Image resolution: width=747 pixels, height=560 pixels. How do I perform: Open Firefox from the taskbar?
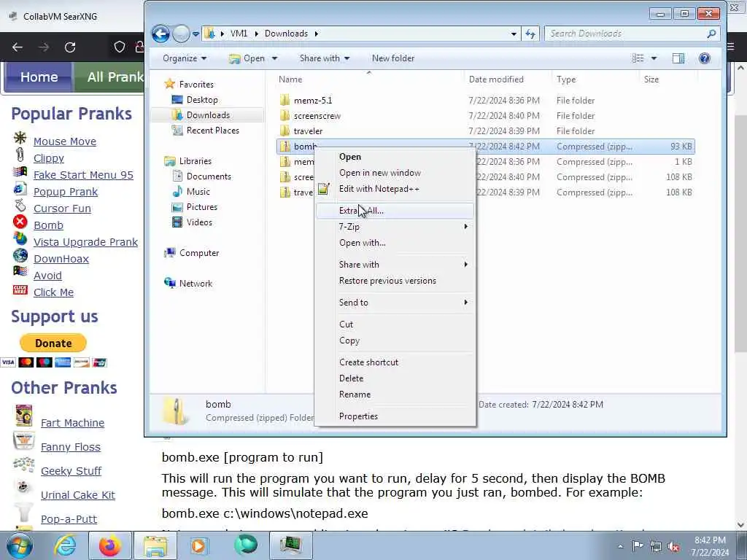click(x=109, y=545)
